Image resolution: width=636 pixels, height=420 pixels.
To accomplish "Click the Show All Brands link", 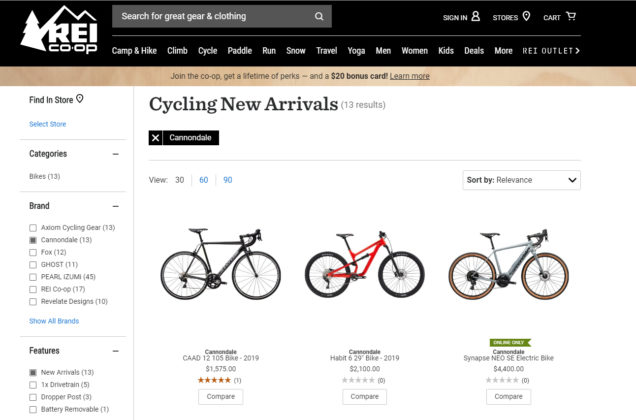I will coord(54,321).
